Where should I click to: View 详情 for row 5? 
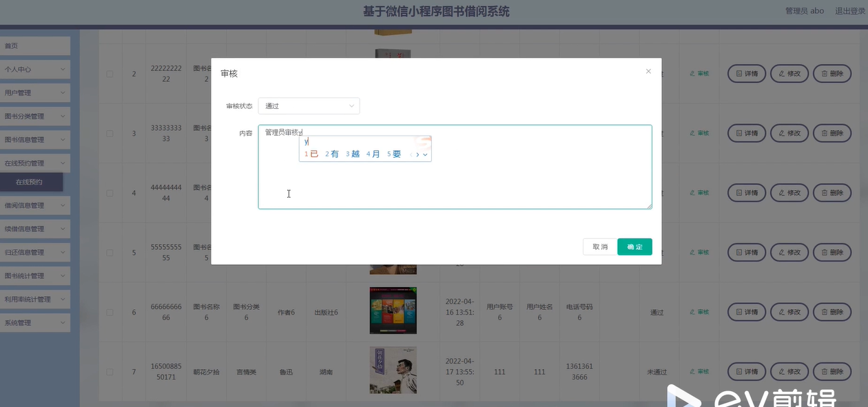pyautogui.click(x=747, y=252)
